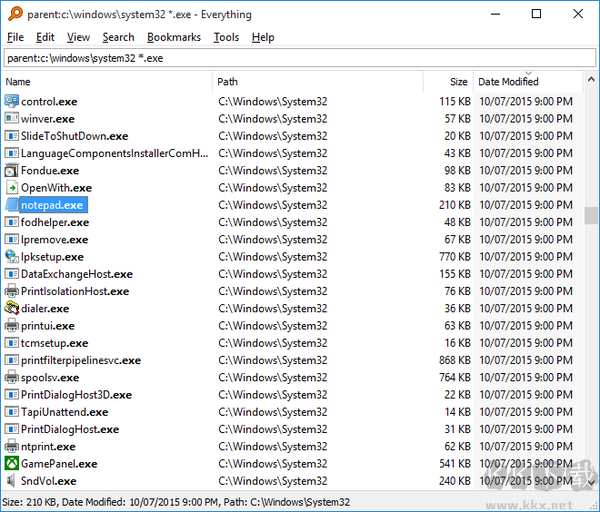600x512 pixels.
Task: Minimize the Everything window
Action: [496, 14]
